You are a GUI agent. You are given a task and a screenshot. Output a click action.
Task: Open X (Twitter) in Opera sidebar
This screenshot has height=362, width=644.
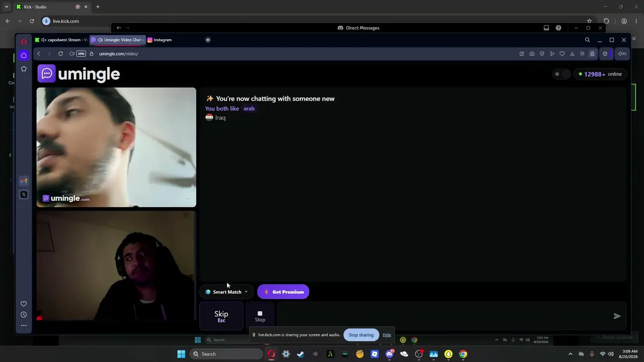pos(24,195)
